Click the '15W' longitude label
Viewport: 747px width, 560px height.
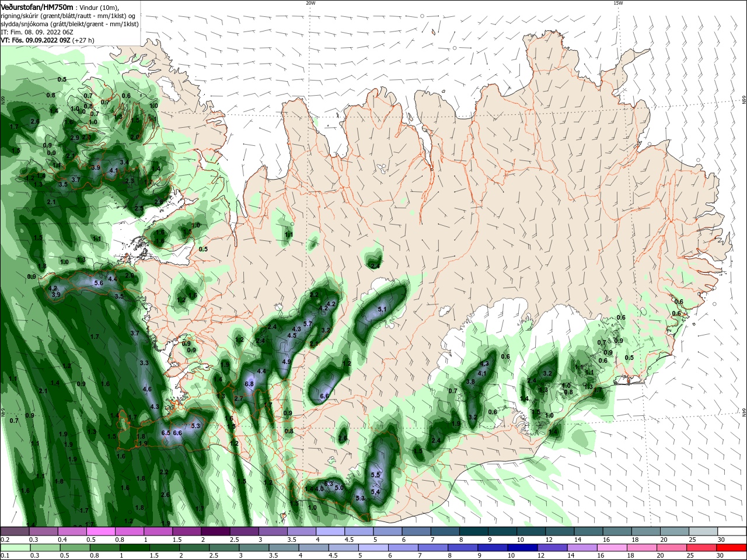tap(618, 3)
